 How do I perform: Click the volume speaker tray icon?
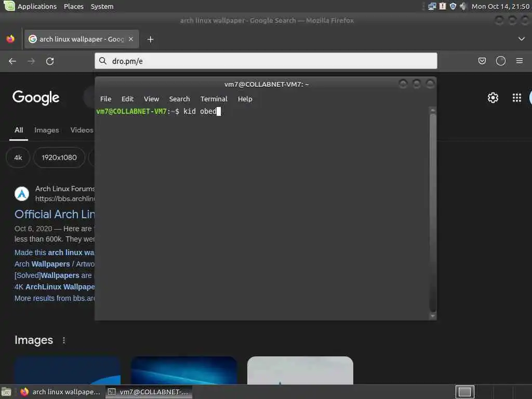click(463, 6)
